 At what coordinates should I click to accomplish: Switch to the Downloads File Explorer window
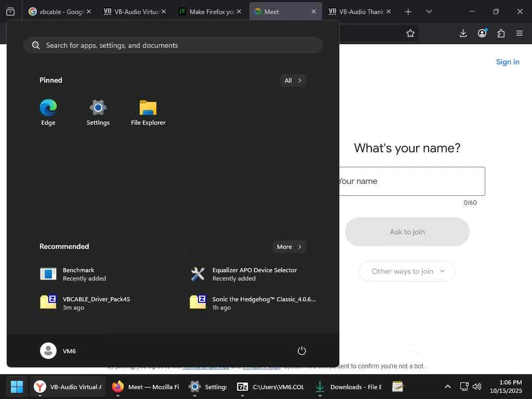[349, 387]
